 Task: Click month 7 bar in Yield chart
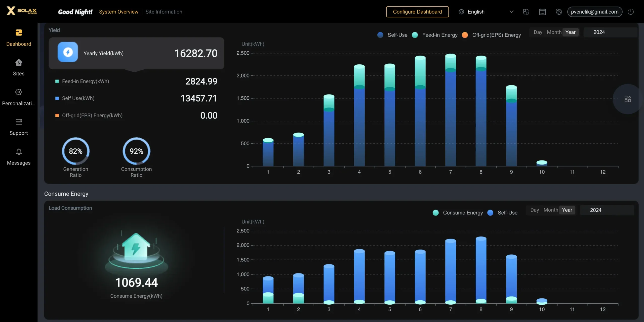pos(451,110)
